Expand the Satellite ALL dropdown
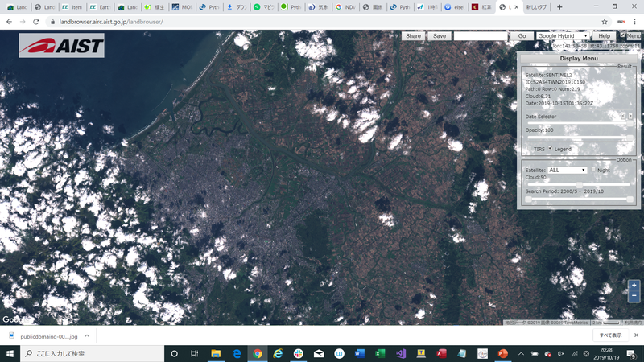 (567, 170)
